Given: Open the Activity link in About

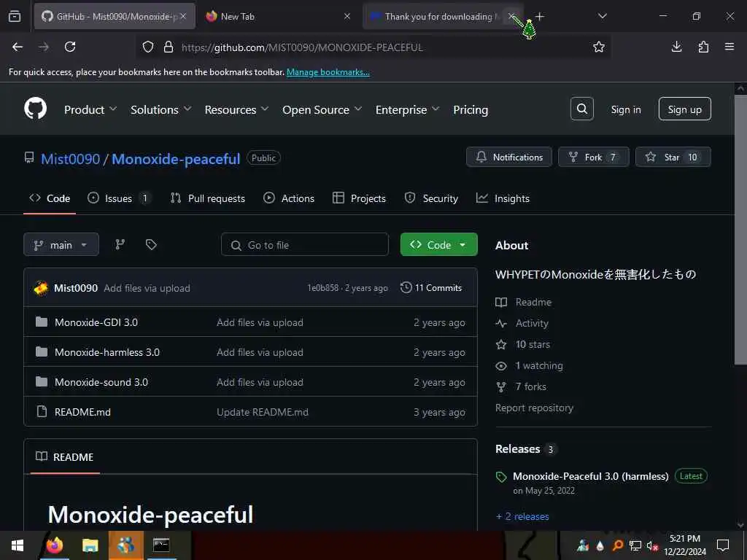Looking at the screenshot, I should (x=532, y=323).
